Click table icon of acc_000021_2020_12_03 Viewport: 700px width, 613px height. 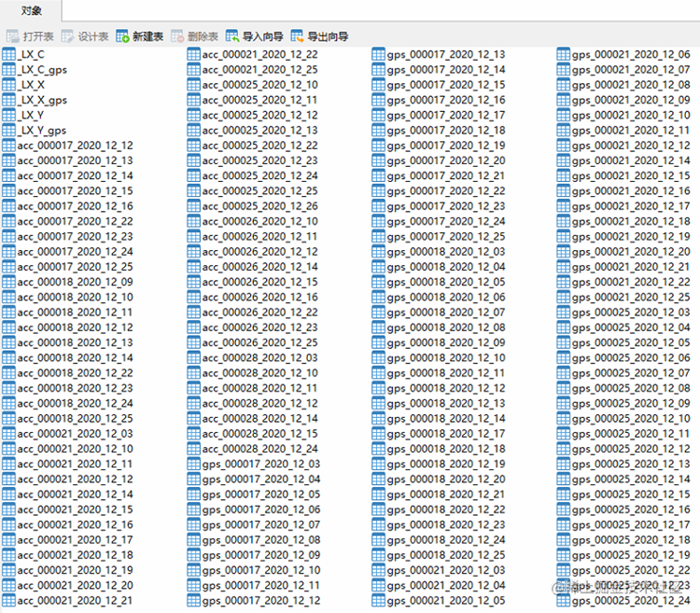click(x=9, y=434)
